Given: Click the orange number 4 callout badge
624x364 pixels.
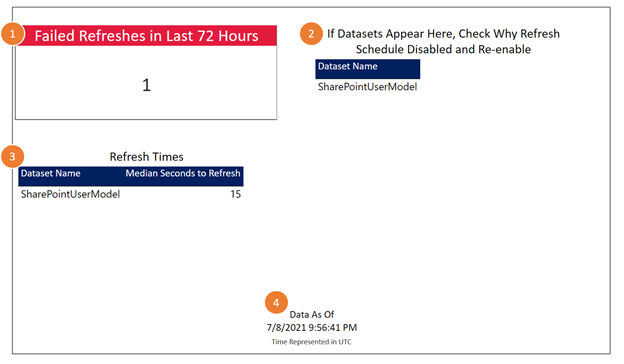Looking at the screenshot, I should (276, 303).
